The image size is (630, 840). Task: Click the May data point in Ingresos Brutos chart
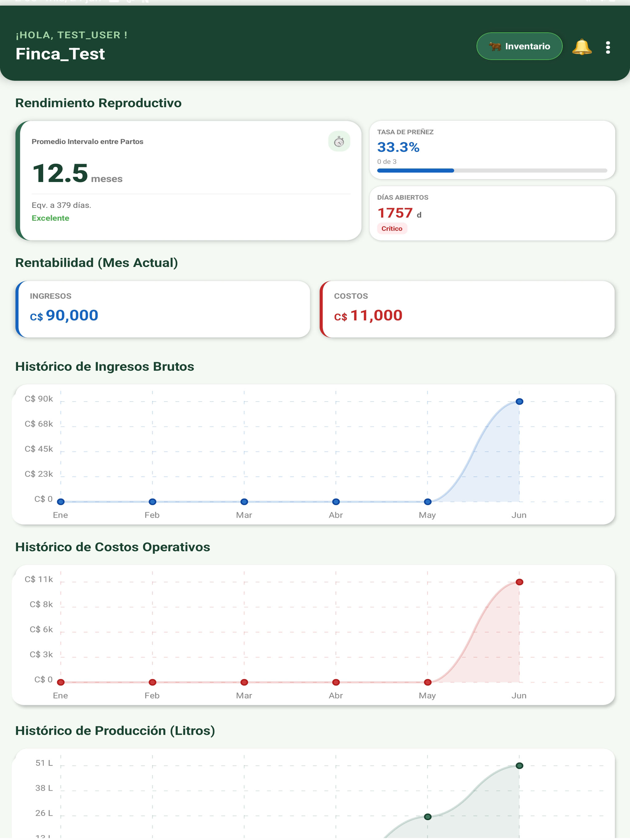(428, 502)
